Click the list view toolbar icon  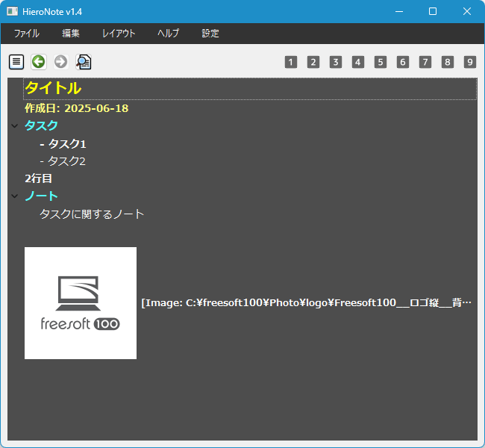(16, 62)
